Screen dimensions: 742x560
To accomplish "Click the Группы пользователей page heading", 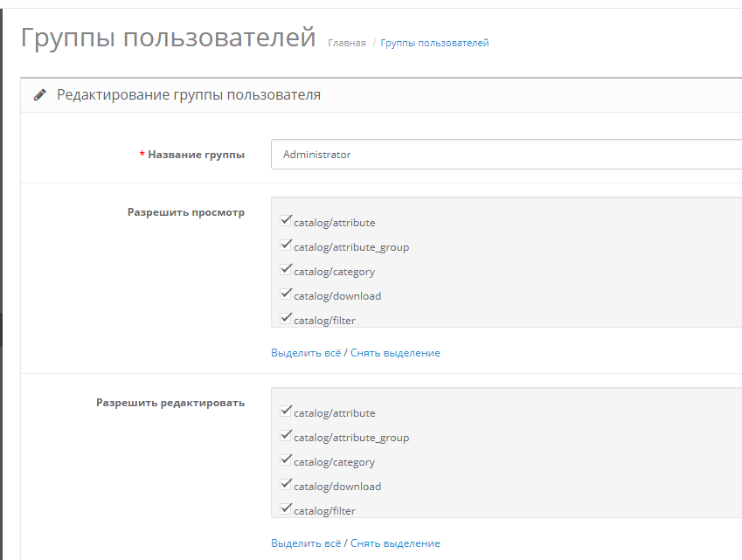I will (x=167, y=38).
